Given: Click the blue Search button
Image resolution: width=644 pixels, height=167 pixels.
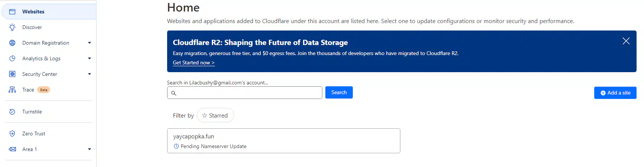Looking at the screenshot, I should click(339, 92).
